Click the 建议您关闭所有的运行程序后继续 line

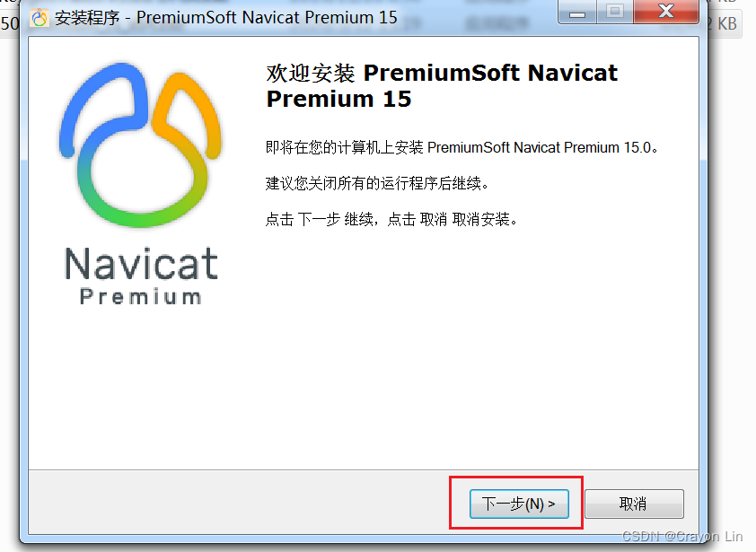pos(376,183)
